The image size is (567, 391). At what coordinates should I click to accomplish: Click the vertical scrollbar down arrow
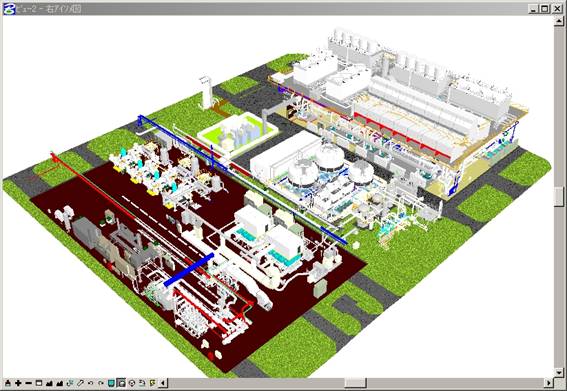[x=559, y=372]
